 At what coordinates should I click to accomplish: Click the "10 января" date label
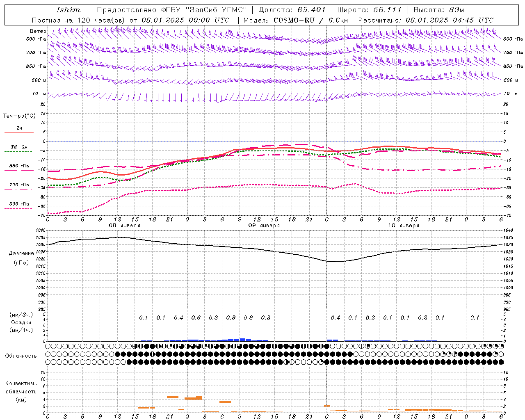(x=404, y=226)
